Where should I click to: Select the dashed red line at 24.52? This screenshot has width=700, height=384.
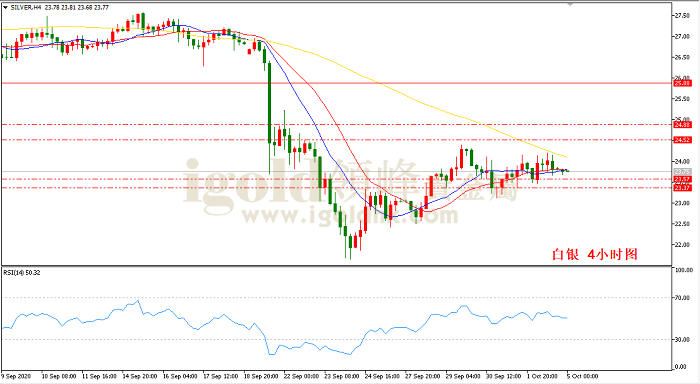(337, 140)
